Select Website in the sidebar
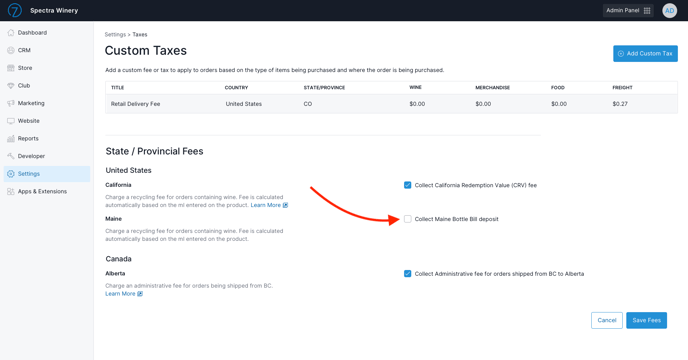Screen dimensions: 688x360 click(47, 121)
